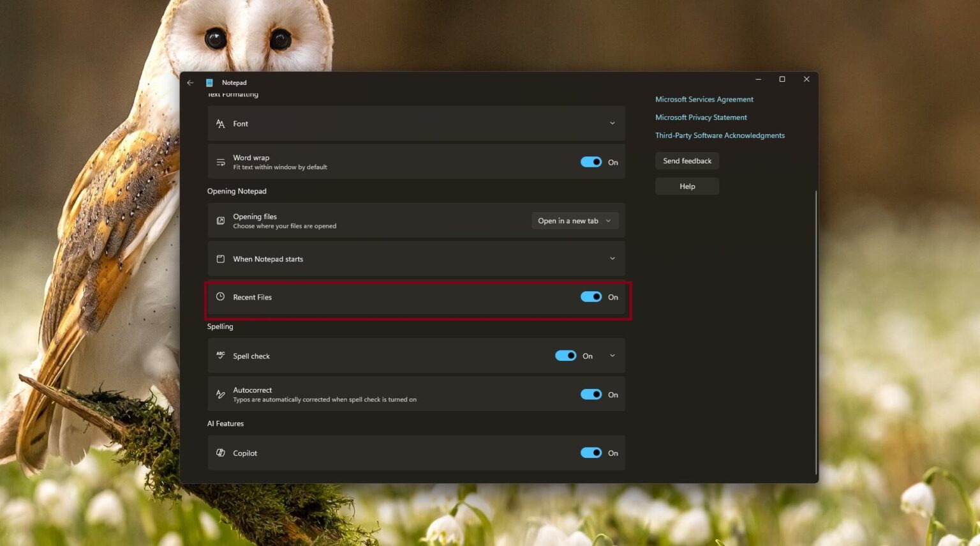This screenshot has height=546, width=980.
Task: Click the Opening files icon
Action: [220, 220]
